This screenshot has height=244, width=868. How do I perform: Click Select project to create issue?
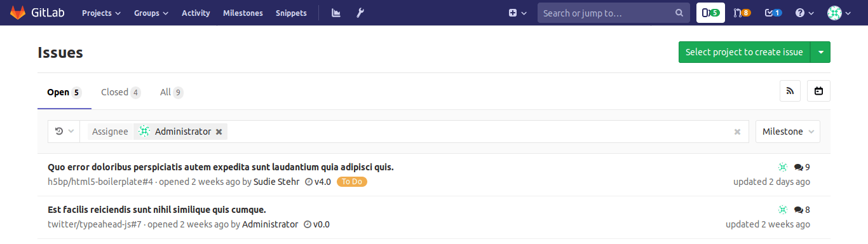click(744, 52)
